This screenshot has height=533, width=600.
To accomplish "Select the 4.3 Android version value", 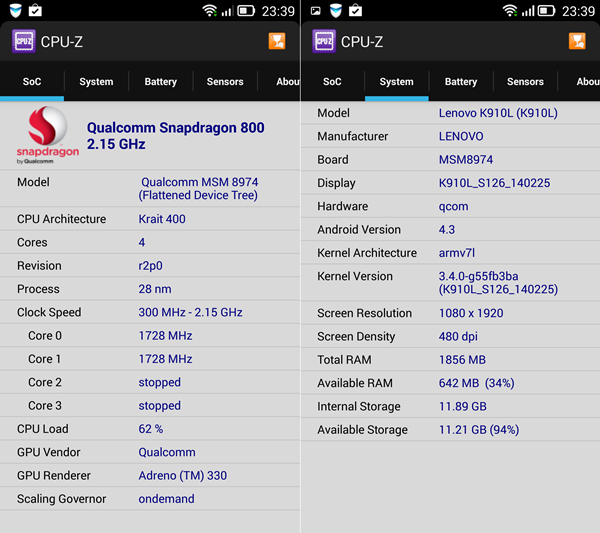I will pos(447,230).
